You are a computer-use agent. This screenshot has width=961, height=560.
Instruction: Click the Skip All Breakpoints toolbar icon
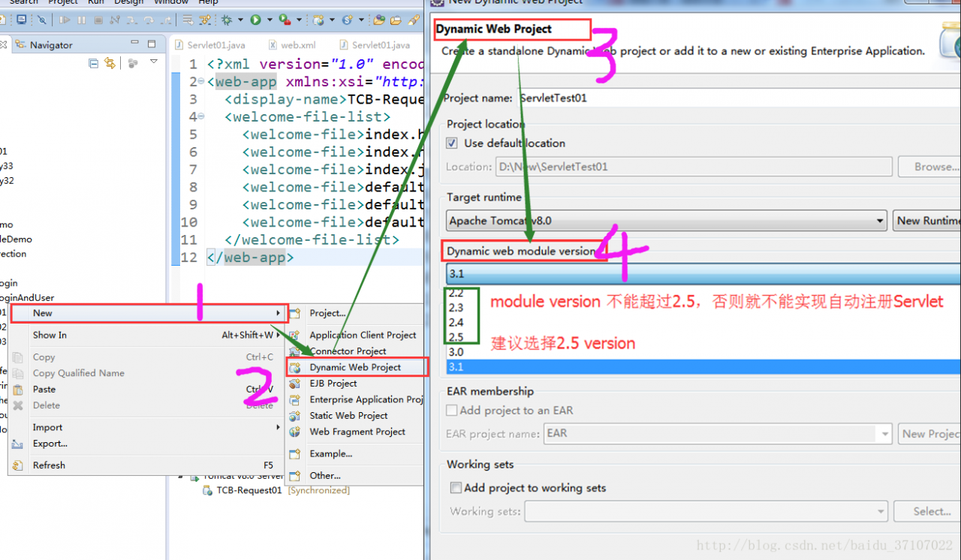42,20
